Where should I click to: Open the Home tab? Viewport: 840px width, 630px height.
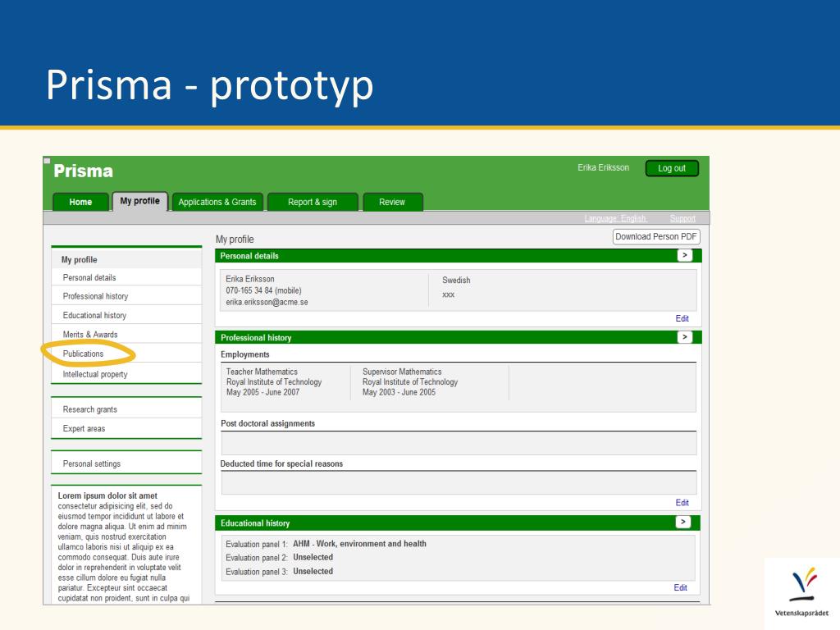point(80,202)
